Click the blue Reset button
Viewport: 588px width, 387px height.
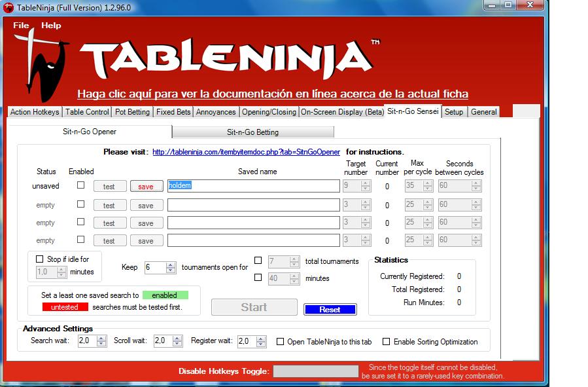tap(330, 309)
